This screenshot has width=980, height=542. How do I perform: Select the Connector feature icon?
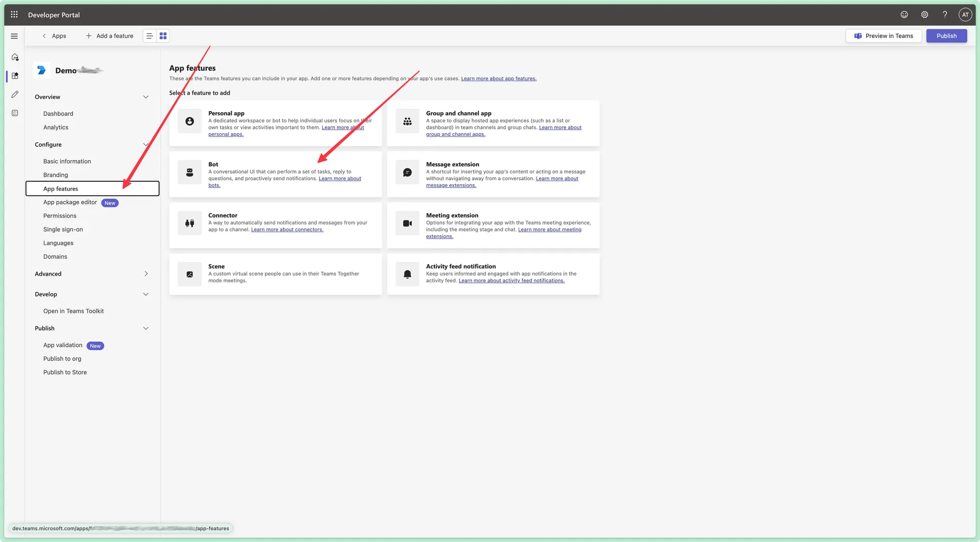(x=189, y=224)
